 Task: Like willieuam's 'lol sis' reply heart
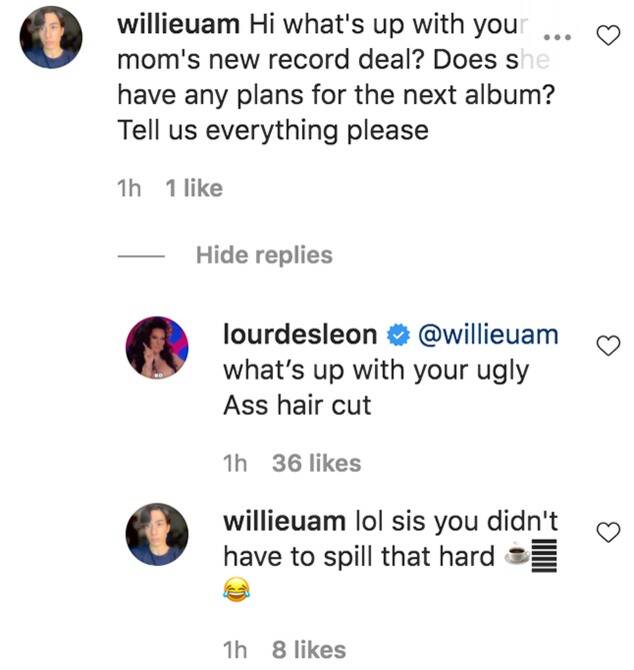(608, 532)
